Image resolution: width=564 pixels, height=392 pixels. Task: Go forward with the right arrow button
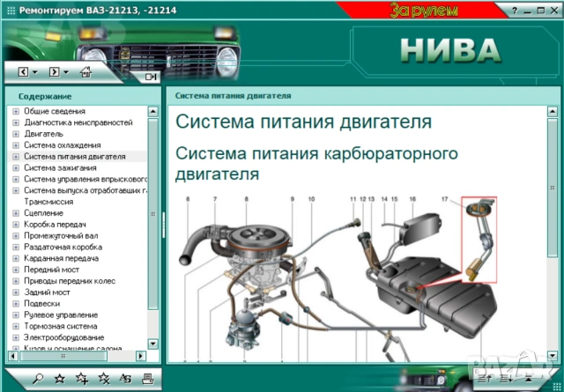tap(54, 72)
